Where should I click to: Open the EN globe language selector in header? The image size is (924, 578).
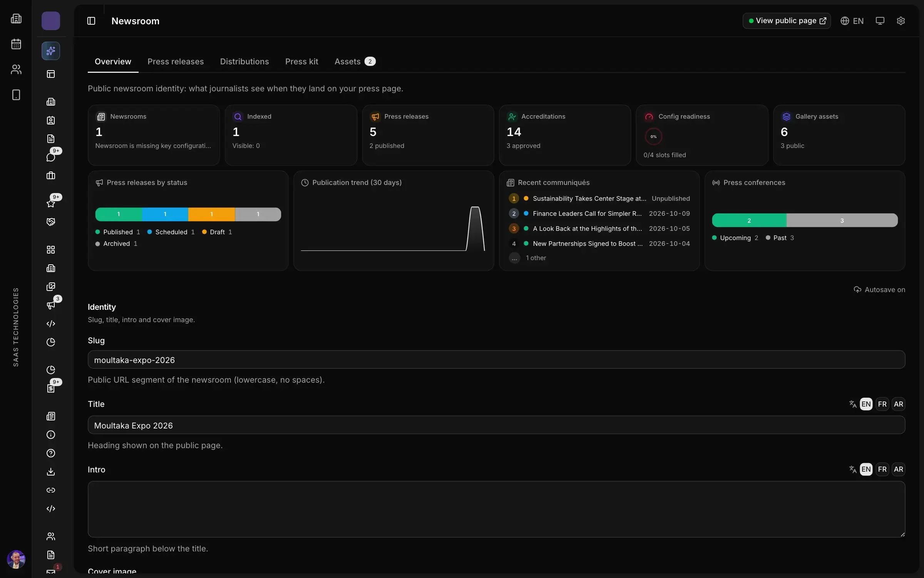click(x=852, y=21)
